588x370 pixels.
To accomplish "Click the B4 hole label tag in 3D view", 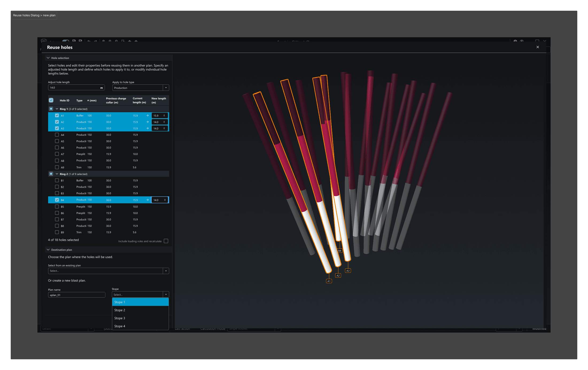I will [x=339, y=251].
